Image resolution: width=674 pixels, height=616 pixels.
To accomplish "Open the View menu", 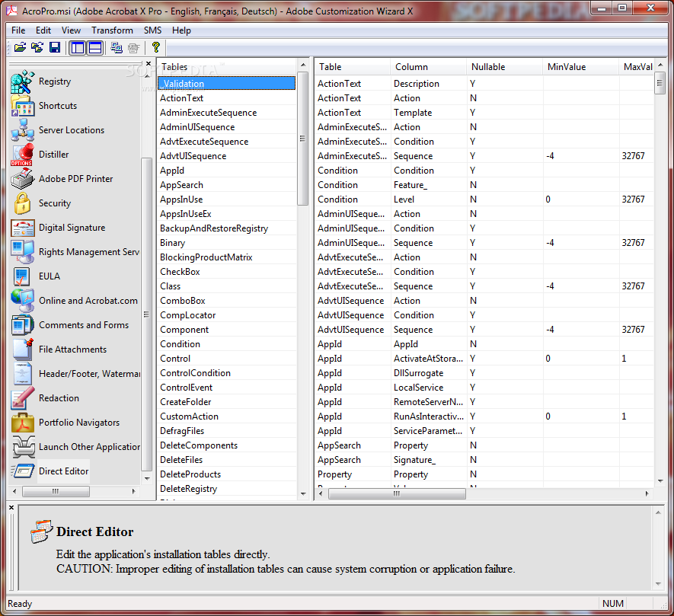I will pos(71,30).
